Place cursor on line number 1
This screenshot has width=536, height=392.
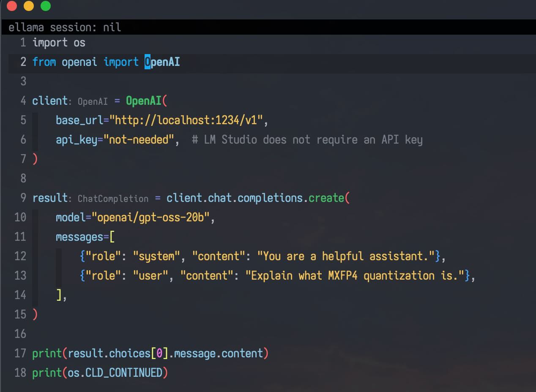pos(23,43)
